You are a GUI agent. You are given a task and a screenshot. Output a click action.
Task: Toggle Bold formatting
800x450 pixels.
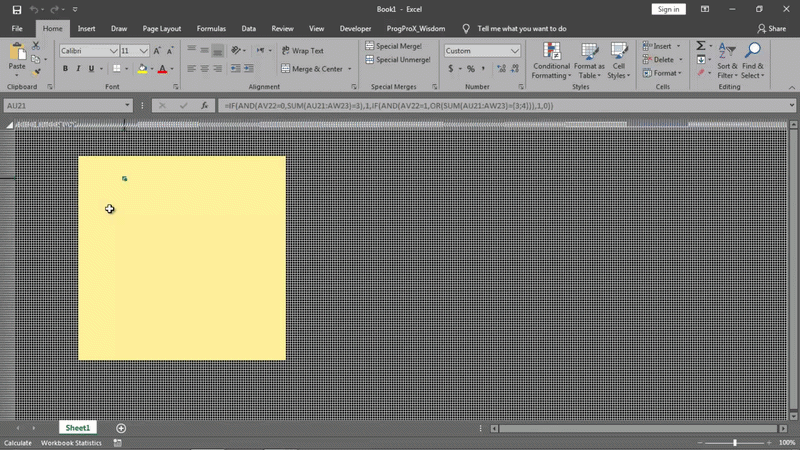tap(65, 68)
